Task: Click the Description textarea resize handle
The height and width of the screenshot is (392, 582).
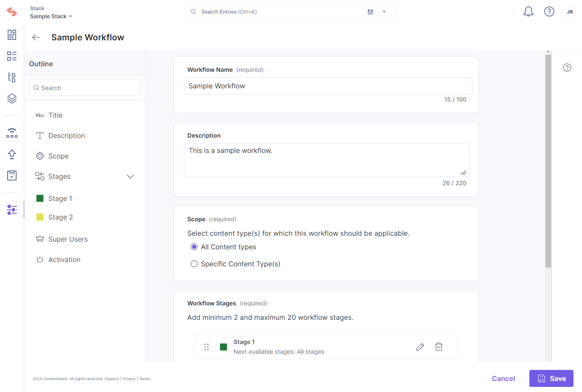Action: coord(463,173)
